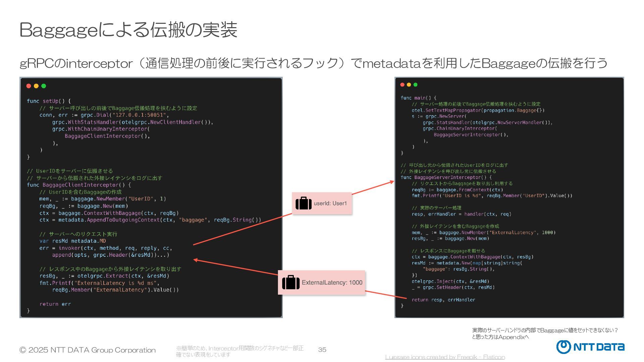Click func setUp line in left code
Screen dimensions: 644x362
click(x=49, y=101)
